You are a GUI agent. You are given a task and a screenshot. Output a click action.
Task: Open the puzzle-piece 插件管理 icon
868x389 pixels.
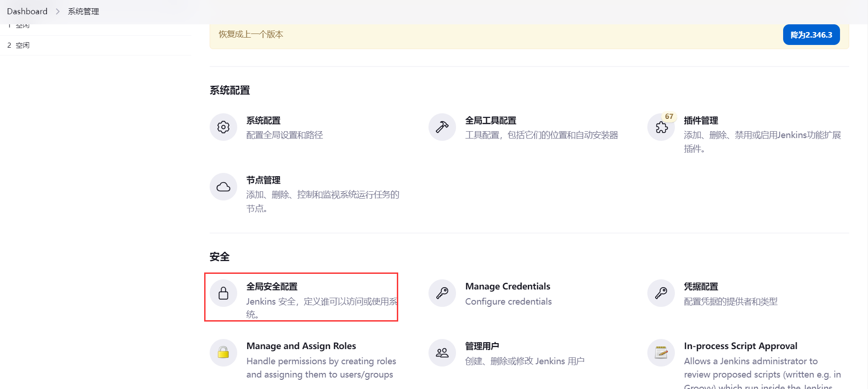coord(661,127)
